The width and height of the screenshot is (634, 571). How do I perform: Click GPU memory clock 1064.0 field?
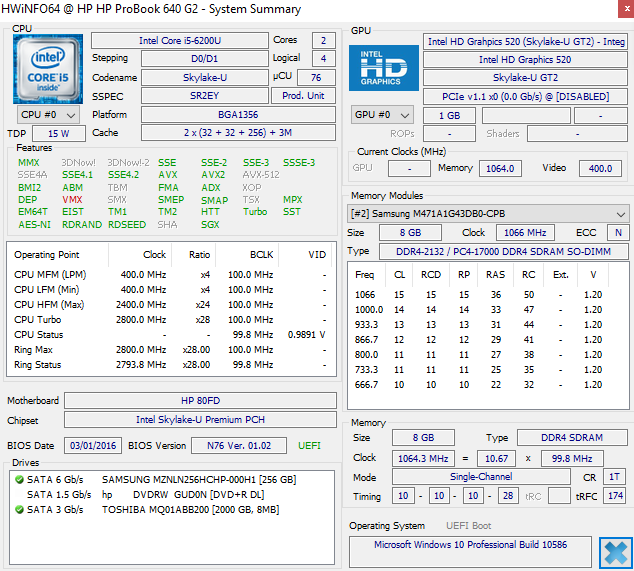coord(500,168)
